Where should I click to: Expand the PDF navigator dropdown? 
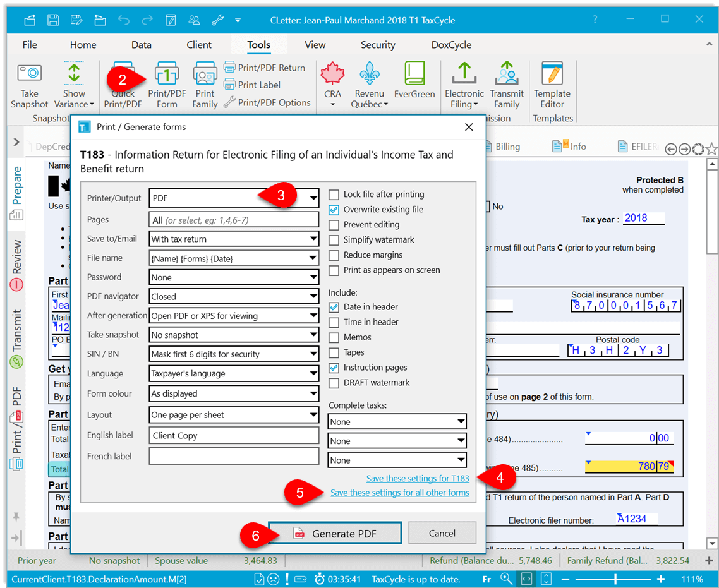point(234,296)
